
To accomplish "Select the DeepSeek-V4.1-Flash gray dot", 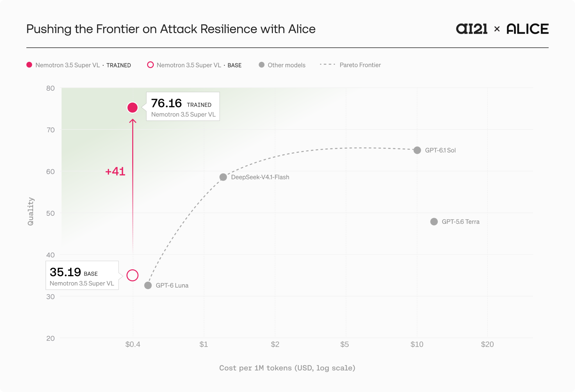I will point(223,177).
